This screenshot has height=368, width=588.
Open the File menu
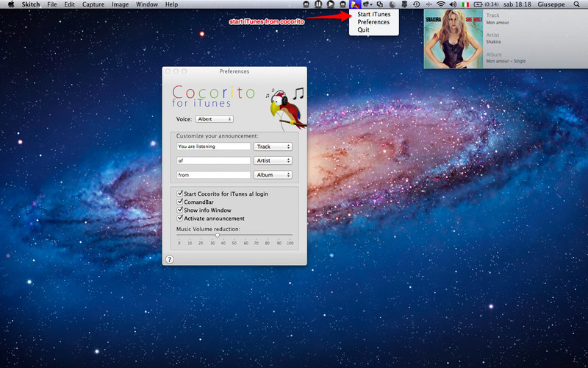[x=52, y=4]
